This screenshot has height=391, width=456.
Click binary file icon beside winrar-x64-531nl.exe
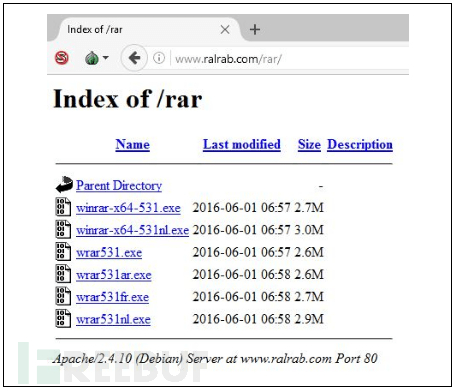(x=63, y=229)
